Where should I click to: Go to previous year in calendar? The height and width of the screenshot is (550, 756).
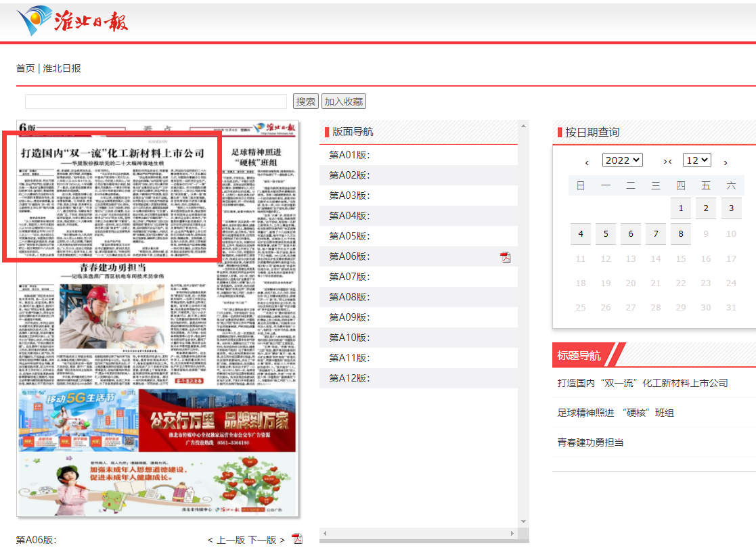[587, 162]
